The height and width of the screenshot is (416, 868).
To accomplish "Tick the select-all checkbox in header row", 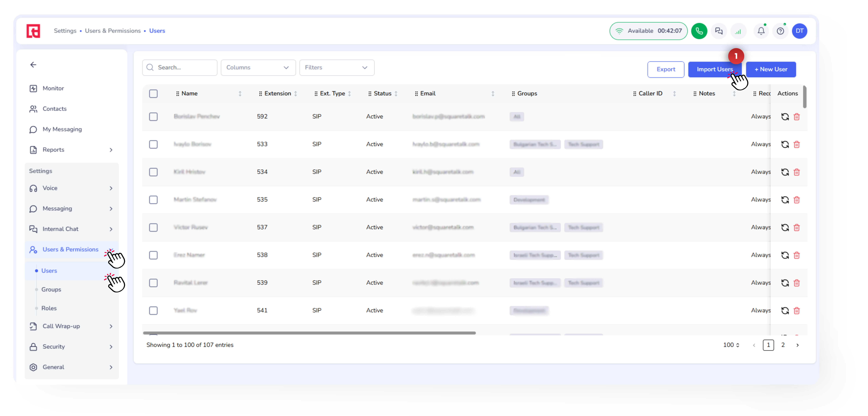I will point(153,94).
